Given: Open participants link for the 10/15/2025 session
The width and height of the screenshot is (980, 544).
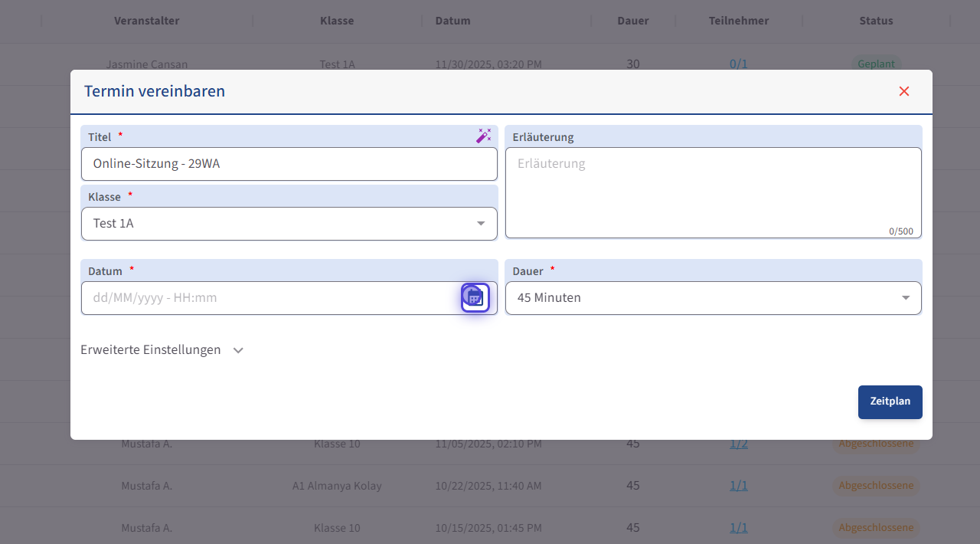Looking at the screenshot, I should pos(738,528).
